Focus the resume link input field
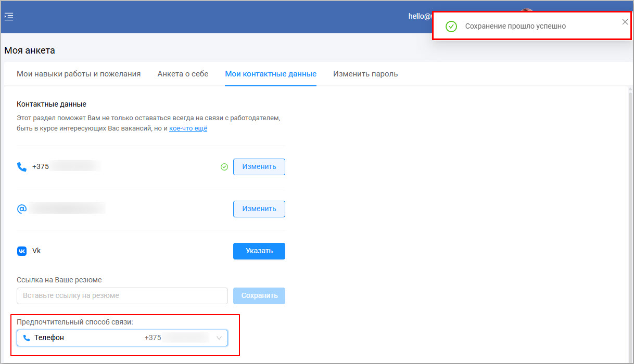 pos(122,296)
